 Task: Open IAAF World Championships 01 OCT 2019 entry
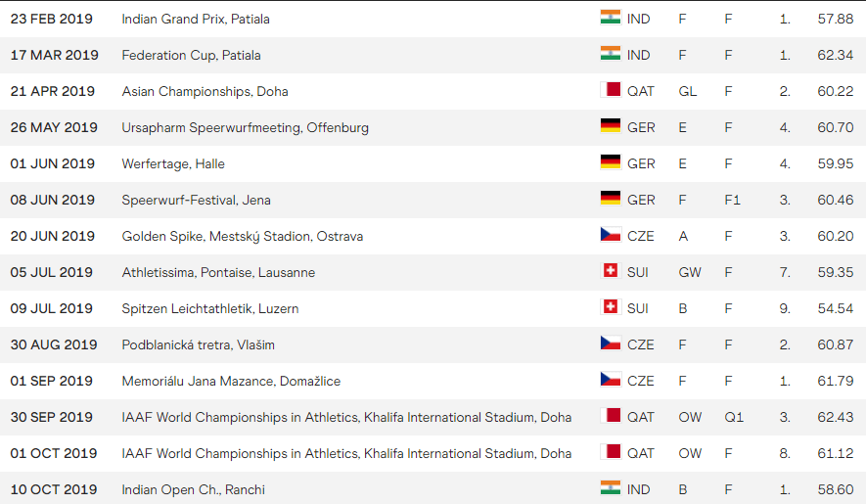[346, 453]
